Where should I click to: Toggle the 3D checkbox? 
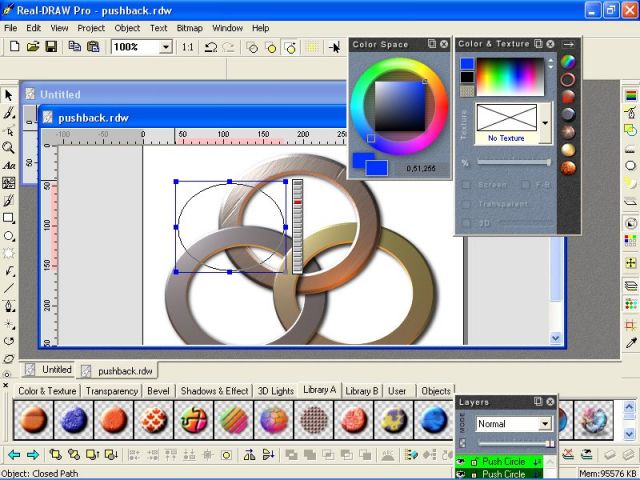pos(466,223)
